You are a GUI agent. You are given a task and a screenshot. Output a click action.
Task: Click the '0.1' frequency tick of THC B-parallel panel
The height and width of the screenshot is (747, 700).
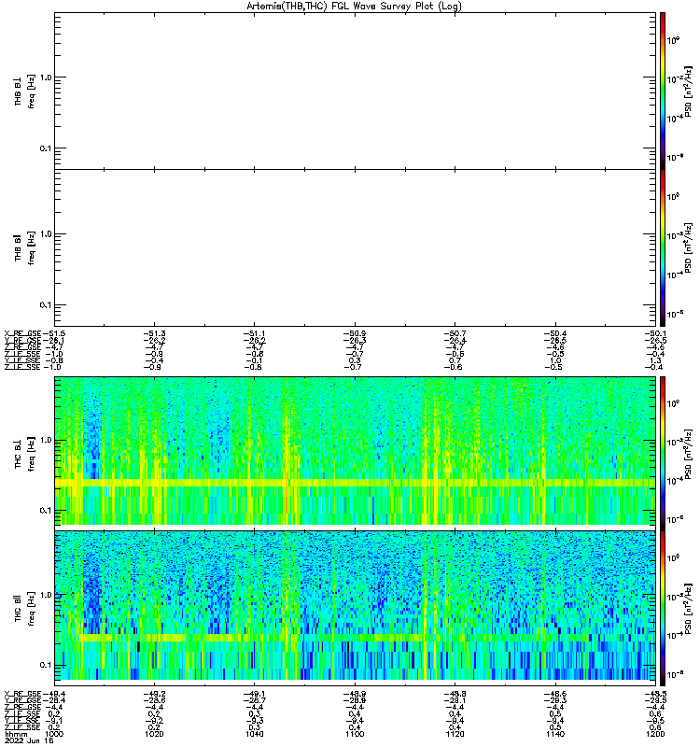pos(46,665)
